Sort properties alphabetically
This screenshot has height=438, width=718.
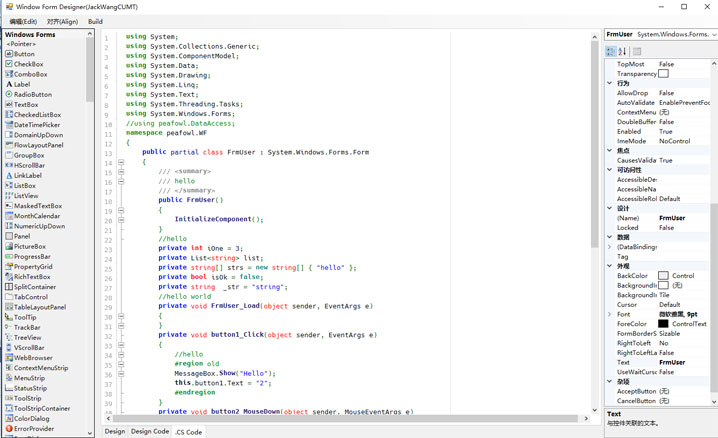(x=622, y=51)
